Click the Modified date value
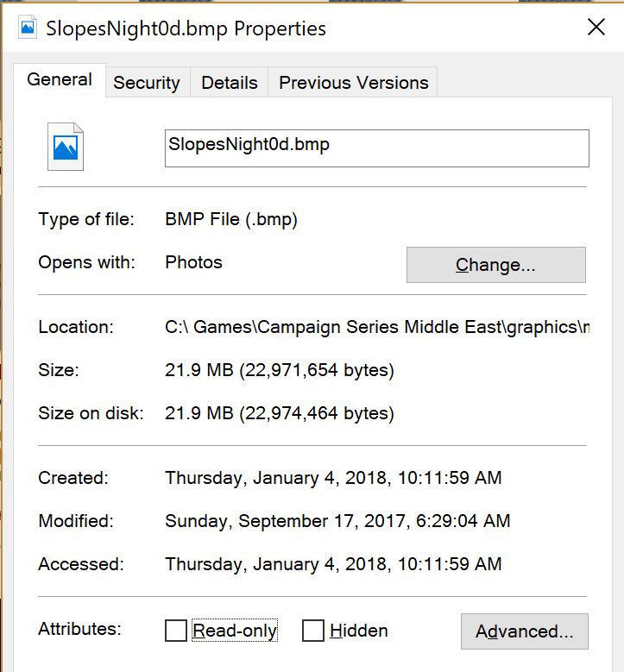 (x=337, y=521)
